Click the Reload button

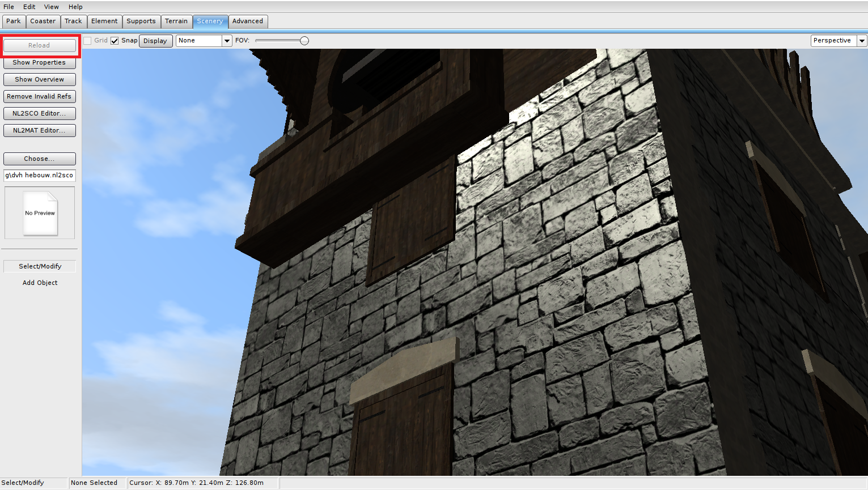click(39, 45)
